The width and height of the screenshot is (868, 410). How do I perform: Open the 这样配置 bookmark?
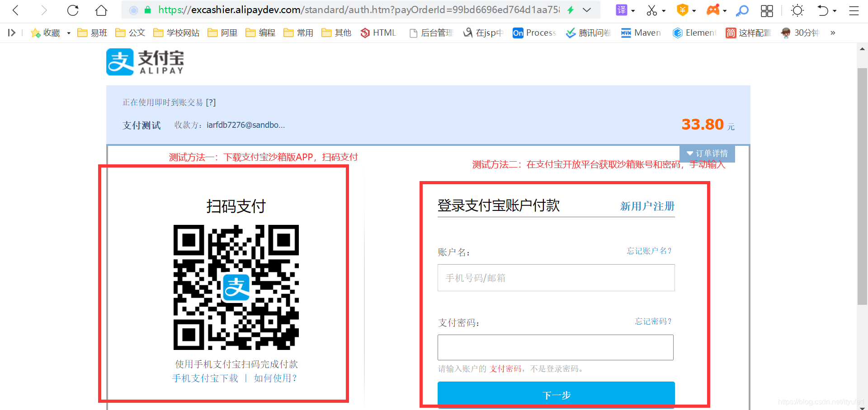[748, 33]
